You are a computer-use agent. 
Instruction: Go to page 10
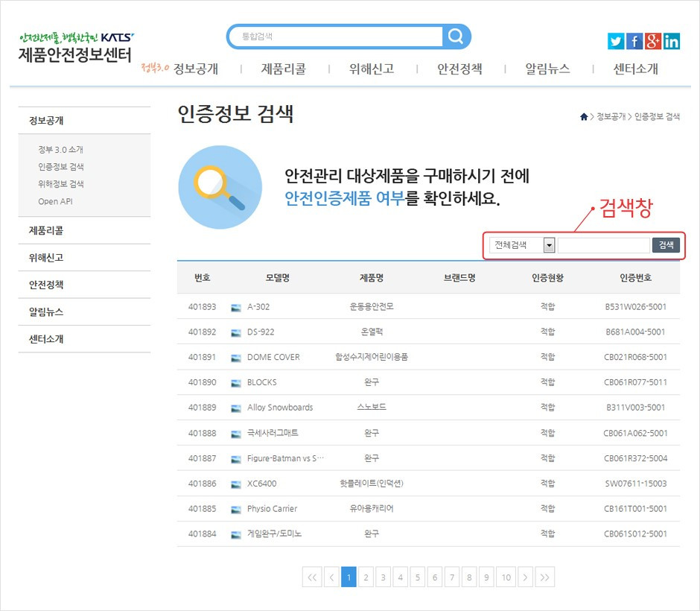click(x=506, y=577)
